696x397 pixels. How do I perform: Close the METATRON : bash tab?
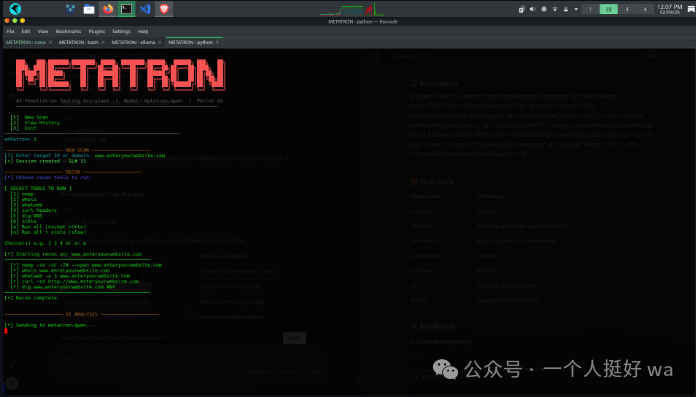coord(103,42)
